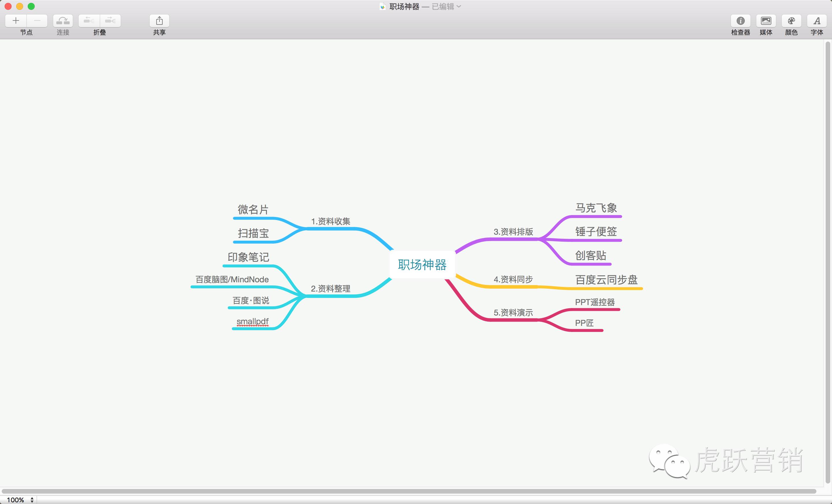Select the central node 职场神器
The image size is (832, 504).
click(422, 265)
